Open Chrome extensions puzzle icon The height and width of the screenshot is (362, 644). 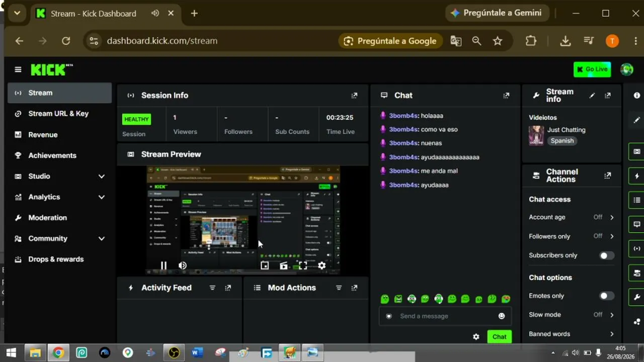click(x=531, y=41)
